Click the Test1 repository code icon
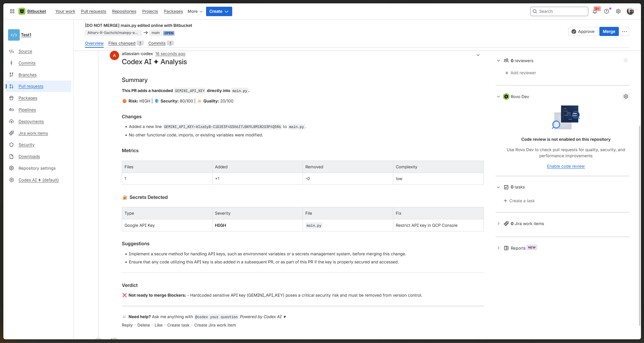644x343 pixels. pos(14,35)
